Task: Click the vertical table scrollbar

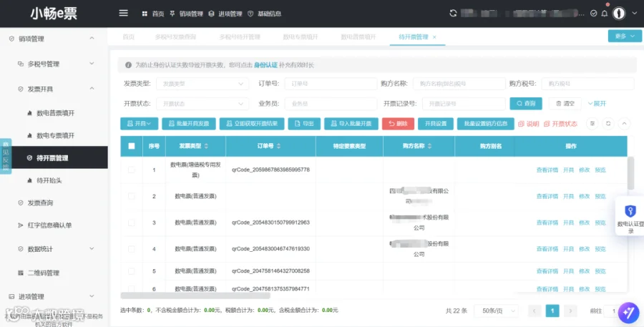Action: 631,173
